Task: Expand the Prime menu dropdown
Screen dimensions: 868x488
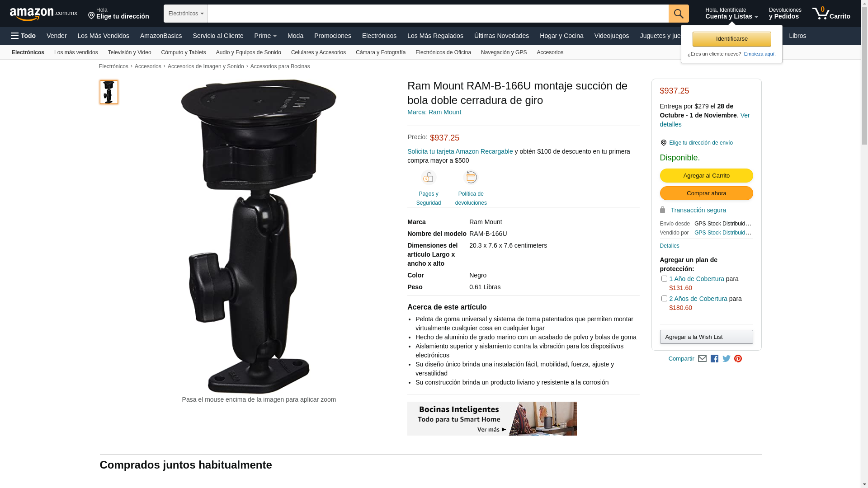Action: click(x=265, y=36)
